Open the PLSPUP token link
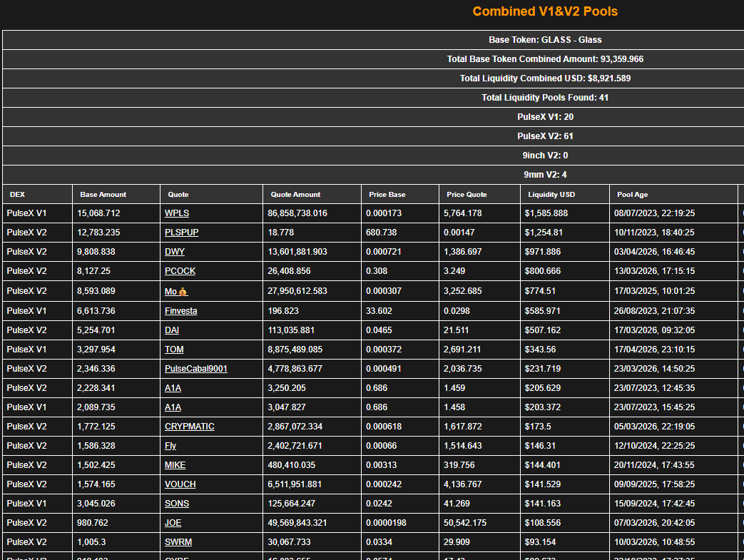 click(x=181, y=233)
